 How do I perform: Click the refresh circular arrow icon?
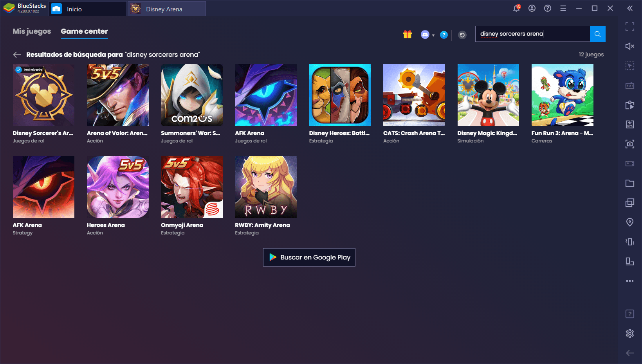(x=462, y=35)
